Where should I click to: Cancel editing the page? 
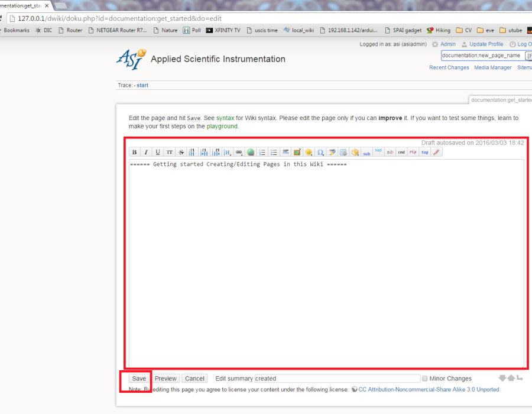click(x=194, y=379)
